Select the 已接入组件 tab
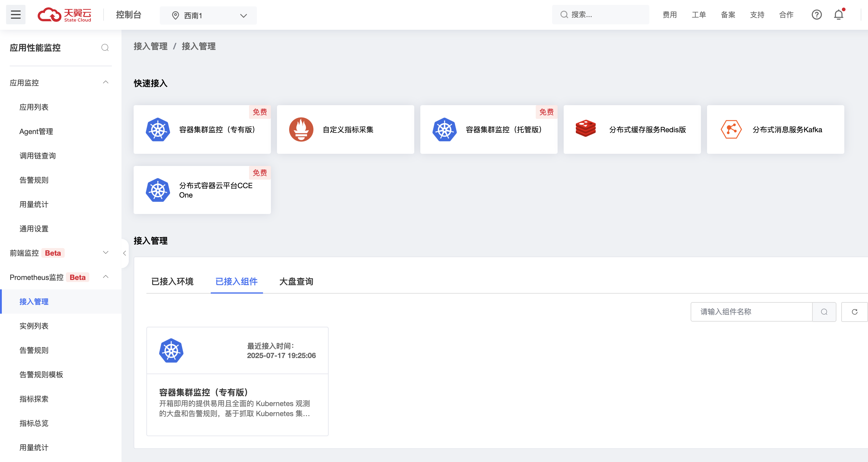 [x=237, y=281]
